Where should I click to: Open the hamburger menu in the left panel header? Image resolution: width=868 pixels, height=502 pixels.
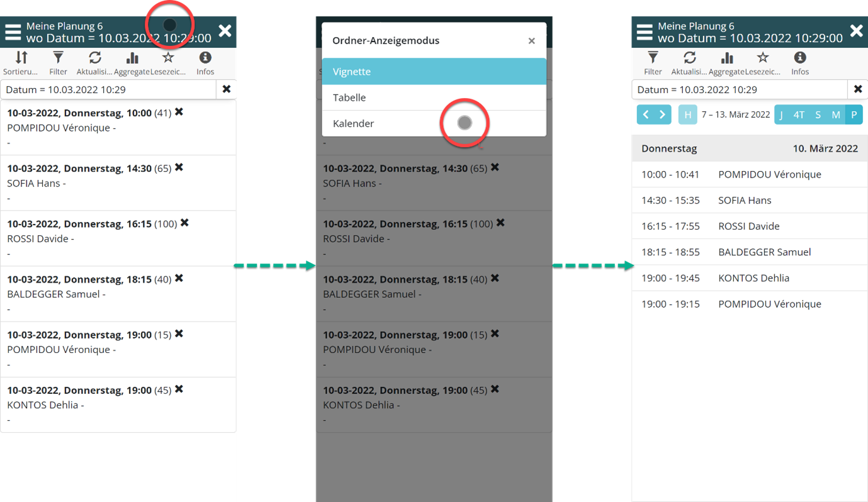13,33
